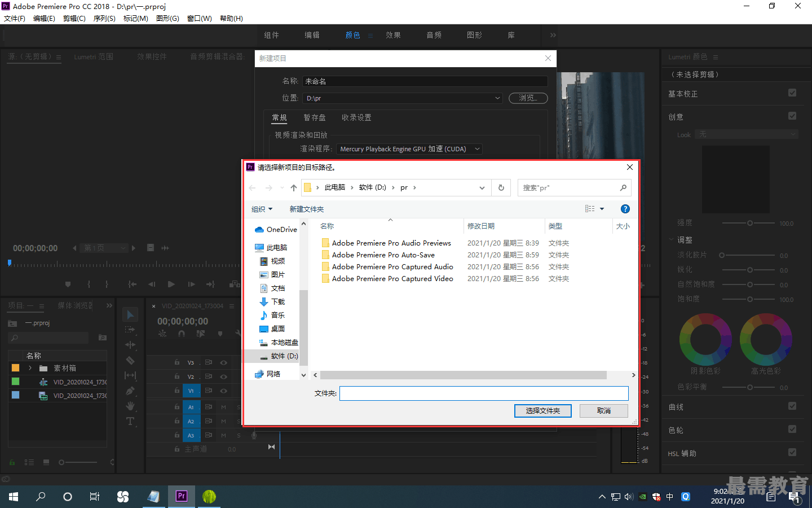The height and width of the screenshot is (508, 812).
Task: Toggle V2 track output eye
Action: (x=224, y=376)
